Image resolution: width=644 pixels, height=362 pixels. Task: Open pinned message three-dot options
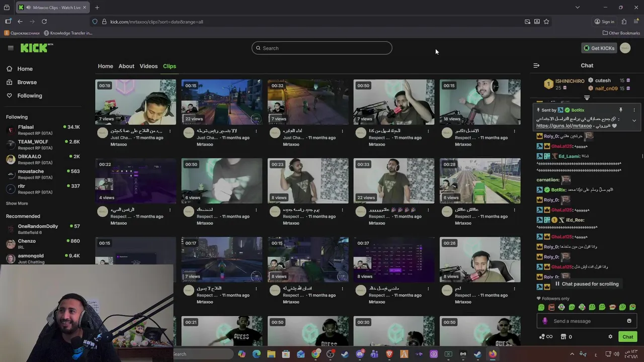pyautogui.click(x=634, y=110)
